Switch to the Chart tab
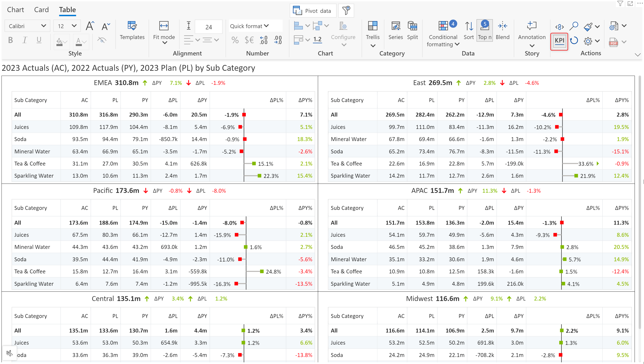 (15, 10)
